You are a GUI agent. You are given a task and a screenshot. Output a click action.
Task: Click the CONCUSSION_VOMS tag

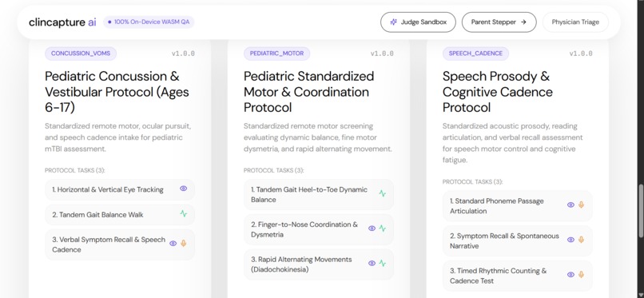pyautogui.click(x=81, y=54)
